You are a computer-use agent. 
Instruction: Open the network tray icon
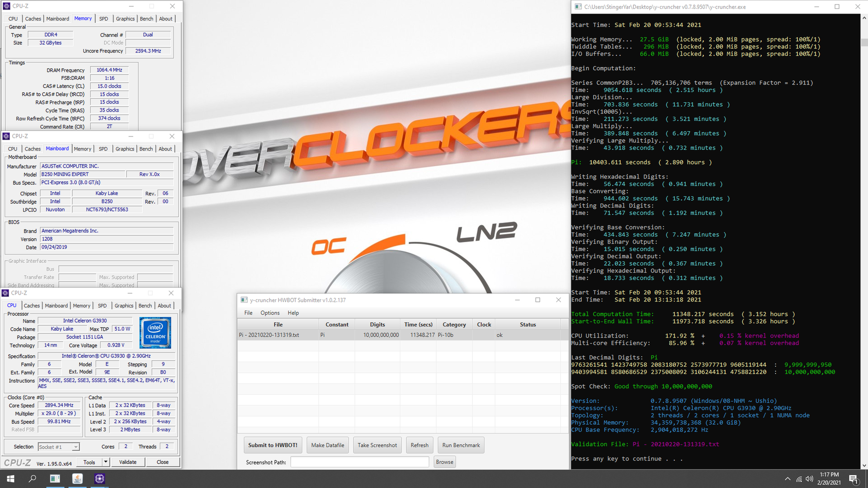[x=799, y=479]
